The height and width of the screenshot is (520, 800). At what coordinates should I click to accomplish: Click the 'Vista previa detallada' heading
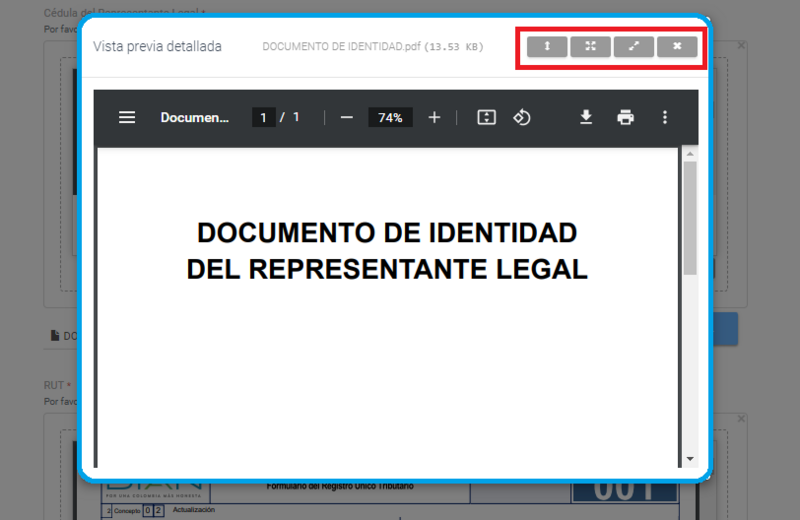point(157,46)
